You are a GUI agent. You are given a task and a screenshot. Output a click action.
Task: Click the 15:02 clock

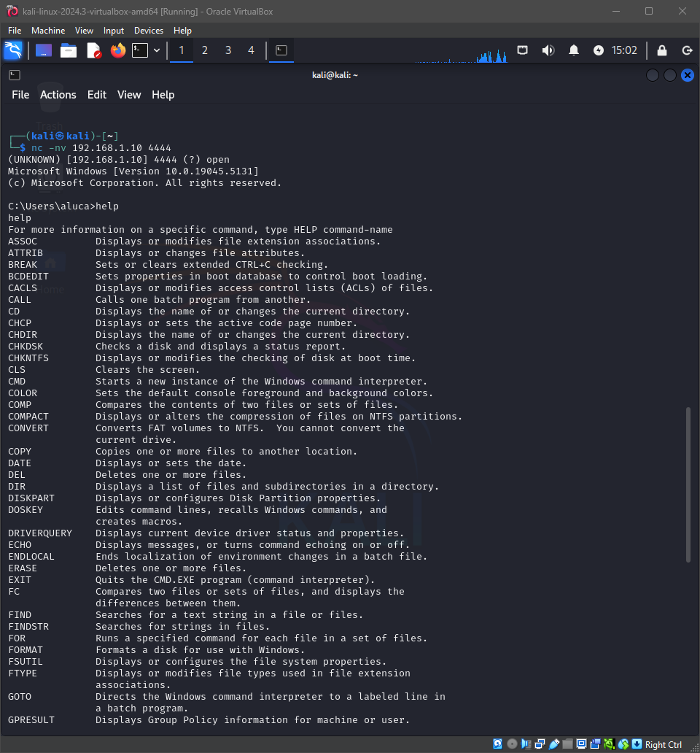tap(624, 50)
